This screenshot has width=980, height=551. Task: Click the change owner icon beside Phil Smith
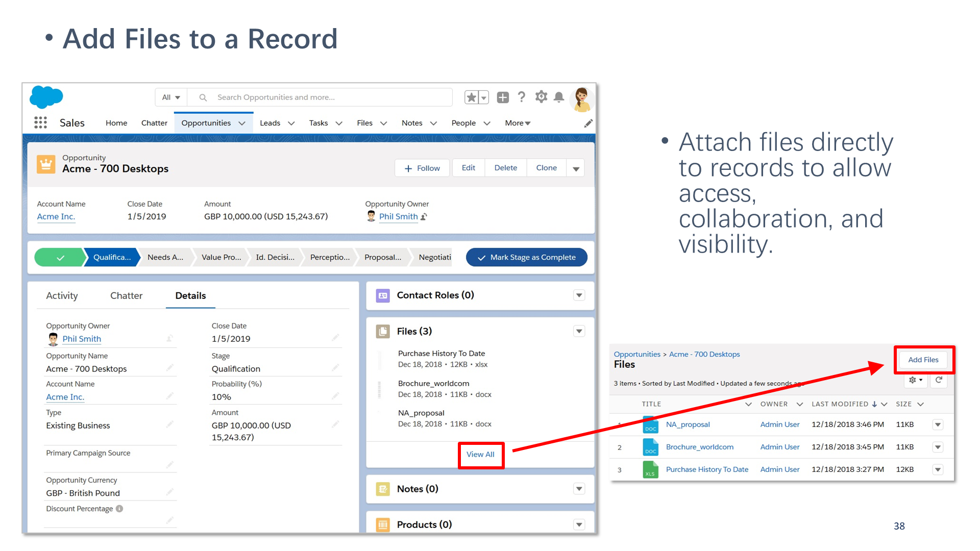tap(424, 216)
